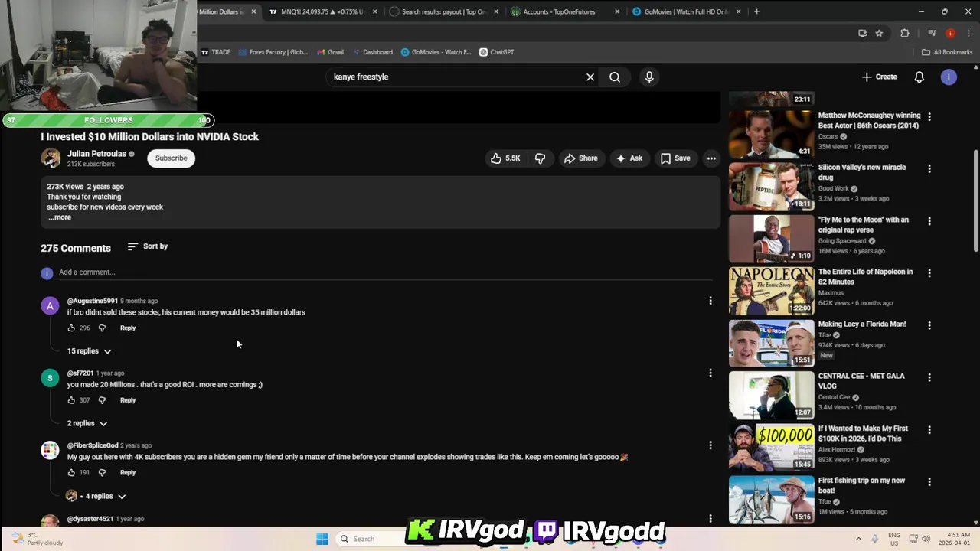Viewport: 980px width, 551px height.
Task: Open options for Fly Me to the Moon video
Action: 929,221
